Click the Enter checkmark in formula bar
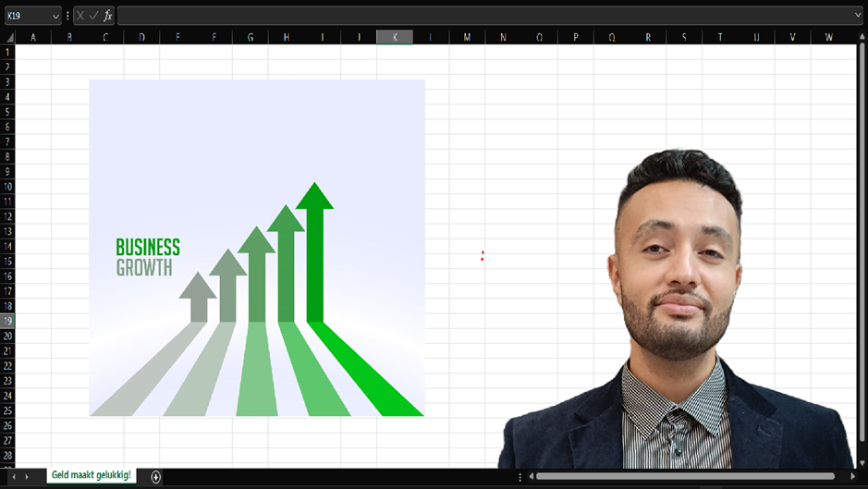Image resolution: width=868 pixels, height=489 pixels. click(x=93, y=16)
